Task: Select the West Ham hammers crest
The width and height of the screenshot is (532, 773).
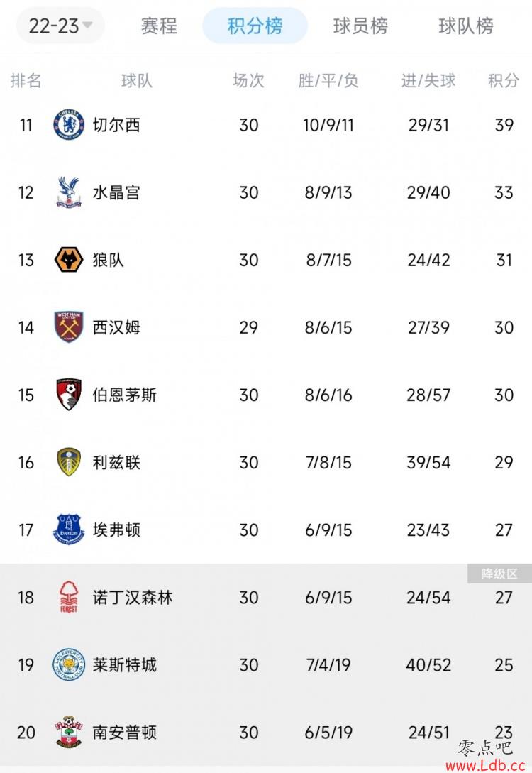Action: click(x=69, y=327)
